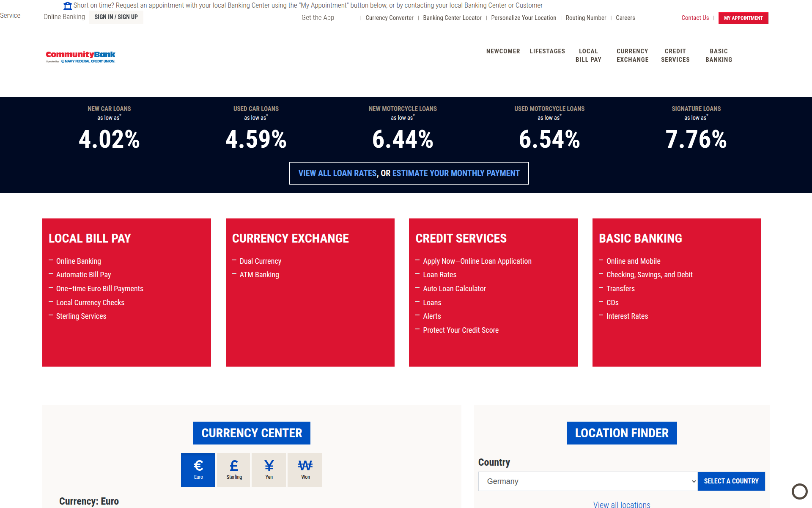The height and width of the screenshot is (508, 812).
Task: Open Apply Now Online Loan Application link
Action: pos(477,261)
